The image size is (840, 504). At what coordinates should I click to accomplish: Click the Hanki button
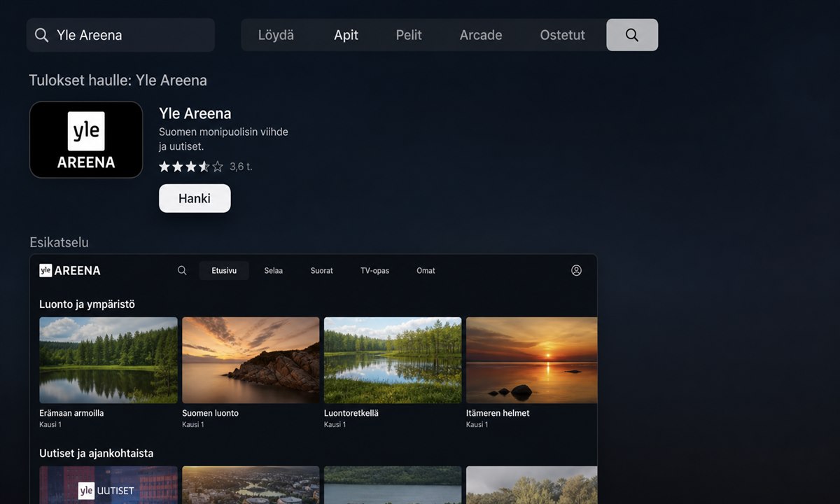point(195,198)
